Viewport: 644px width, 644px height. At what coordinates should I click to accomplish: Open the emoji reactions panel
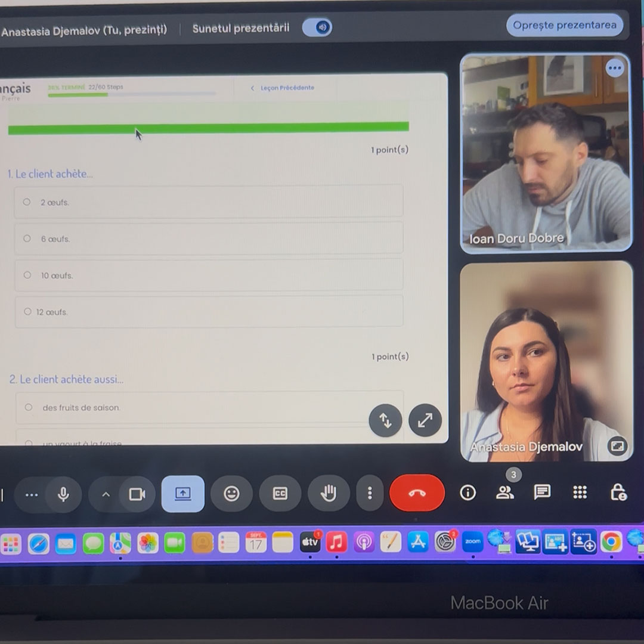tap(231, 494)
